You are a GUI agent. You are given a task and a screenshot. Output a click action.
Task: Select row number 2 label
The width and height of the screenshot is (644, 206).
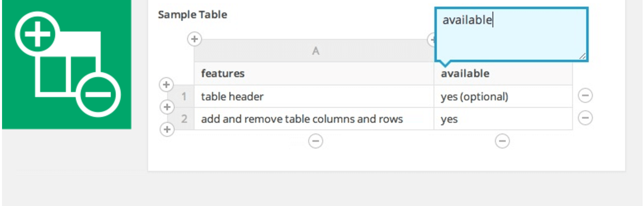pyautogui.click(x=184, y=119)
